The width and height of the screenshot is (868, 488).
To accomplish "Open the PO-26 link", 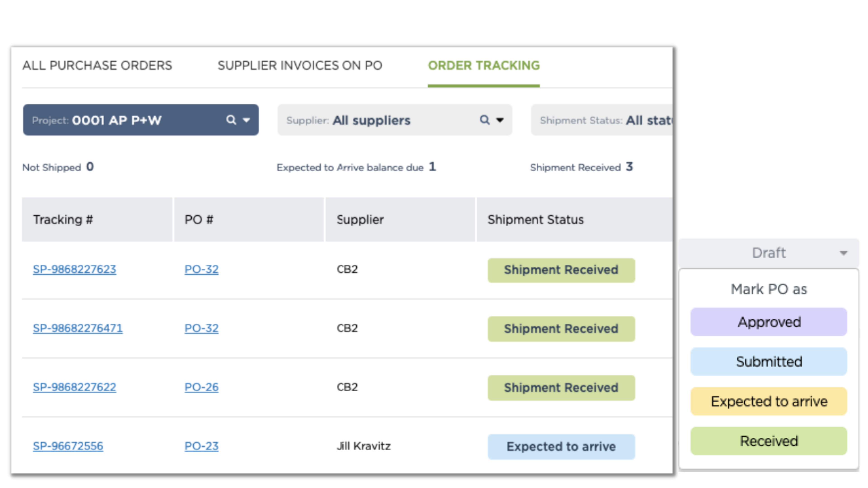I will (x=201, y=387).
